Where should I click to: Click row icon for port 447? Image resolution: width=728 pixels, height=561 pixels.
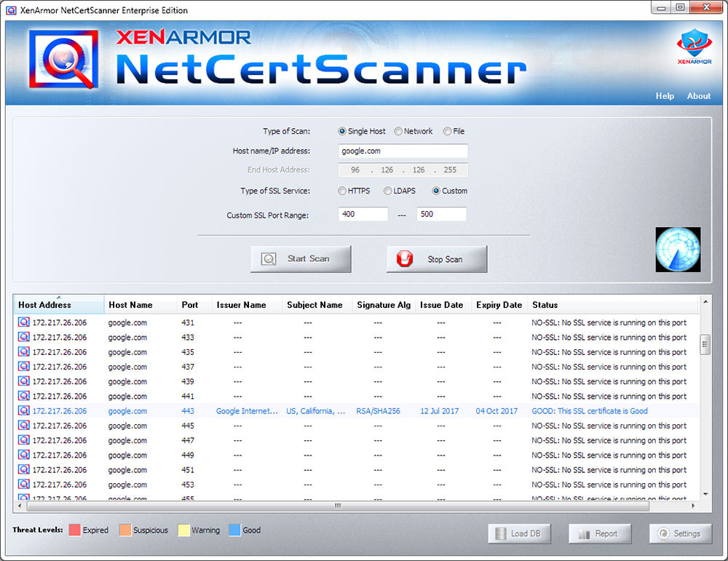point(24,440)
